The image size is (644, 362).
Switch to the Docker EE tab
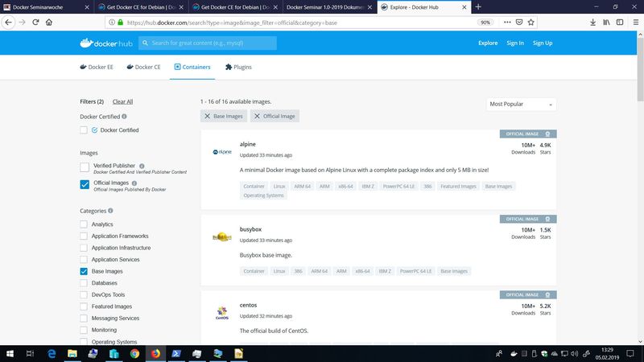click(x=97, y=67)
